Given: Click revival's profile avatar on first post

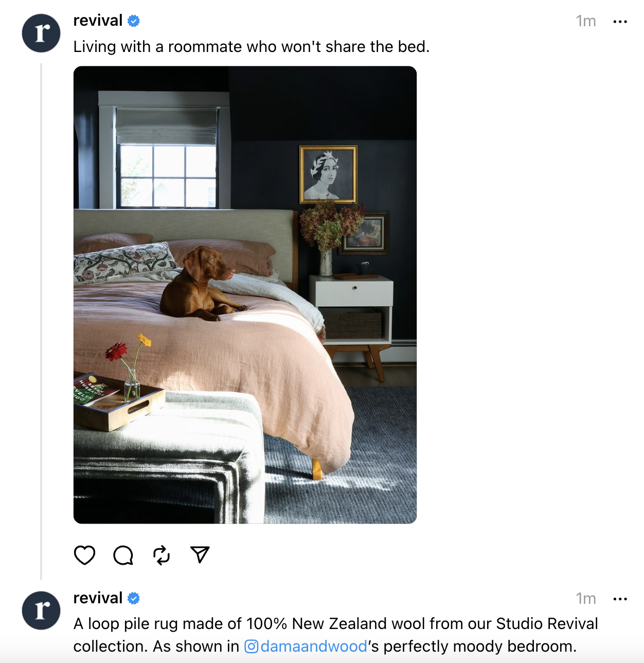Looking at the screenshot, I should coord(41,33).
